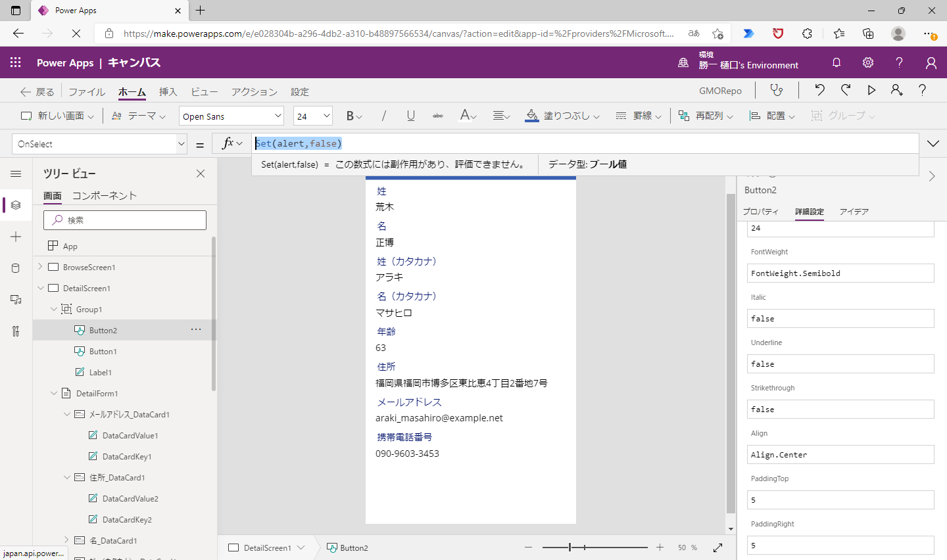Open the Reorder dropdown
Image resolution: width=947 pixels, height=560 pixels.
point(706,116)
